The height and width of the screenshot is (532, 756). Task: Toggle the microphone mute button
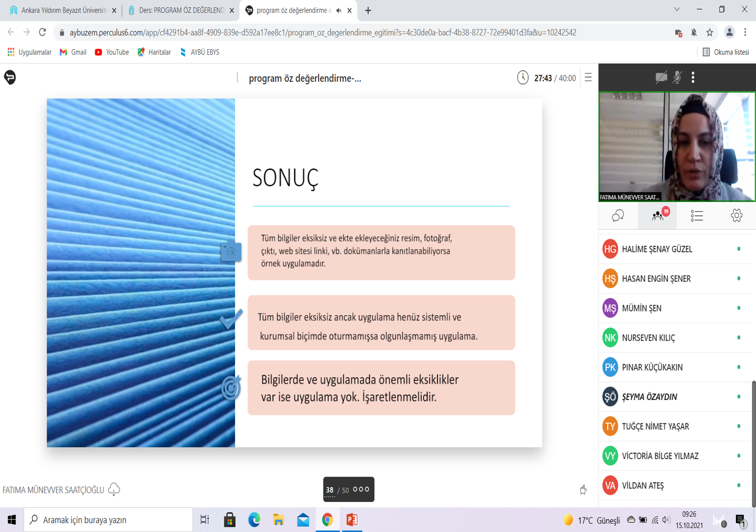coord(677,78)
